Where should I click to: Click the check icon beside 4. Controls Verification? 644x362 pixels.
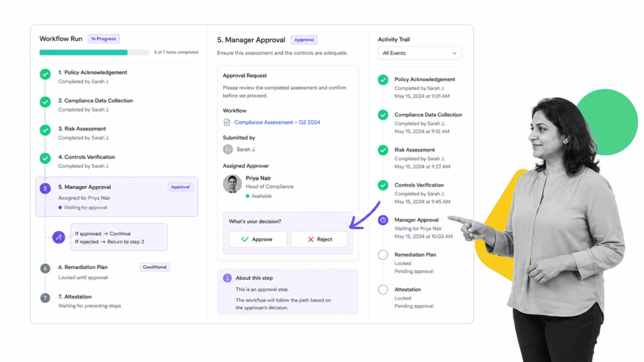point(45,158)
